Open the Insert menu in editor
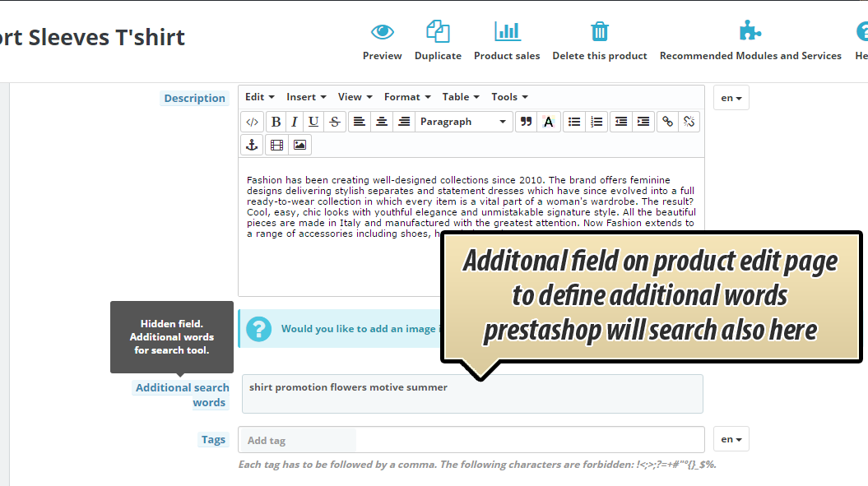 [x=306, y=97]
